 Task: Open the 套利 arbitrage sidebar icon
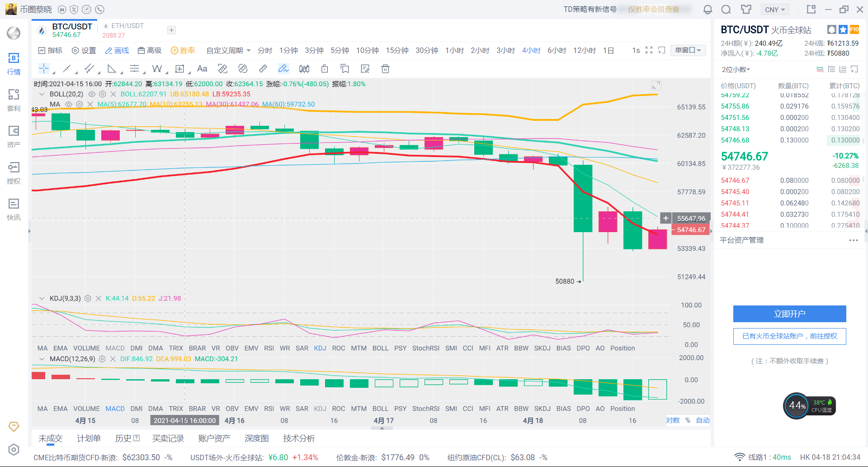[x=14, y=100]
